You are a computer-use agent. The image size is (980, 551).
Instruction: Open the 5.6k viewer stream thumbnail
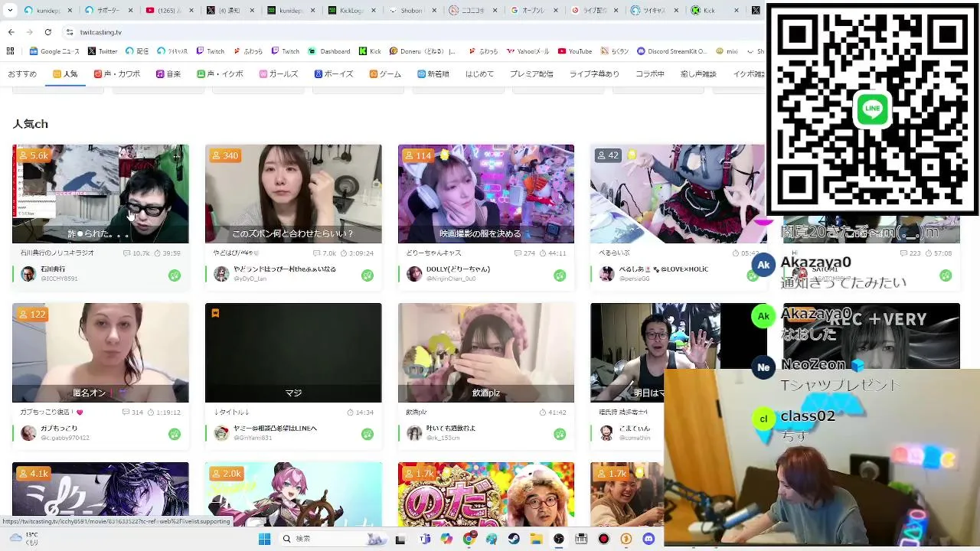[100, 194]
